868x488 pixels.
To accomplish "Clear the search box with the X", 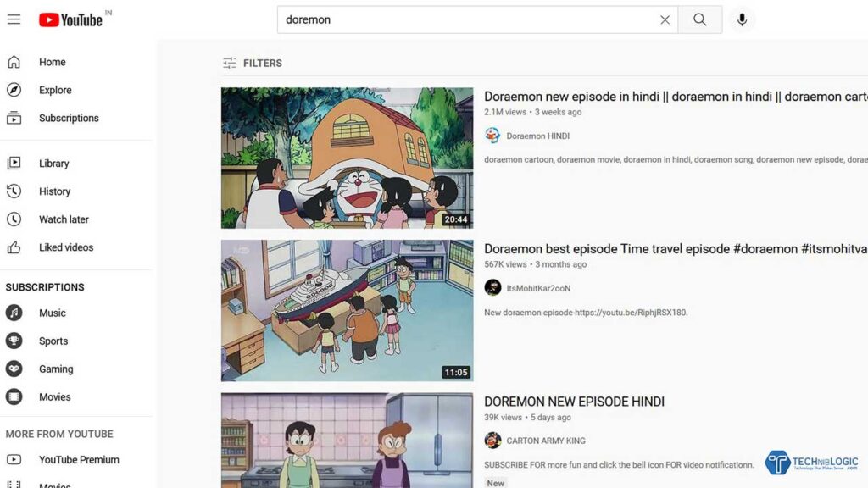I will 665,20.
